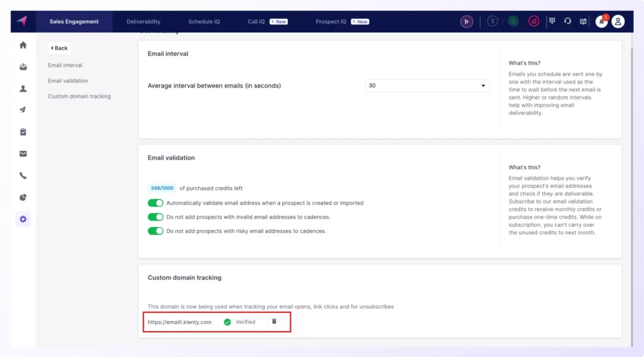The image size is (644, 357).
Task: Open the Home icon in sidebar
Action: (x=23, y=45)
